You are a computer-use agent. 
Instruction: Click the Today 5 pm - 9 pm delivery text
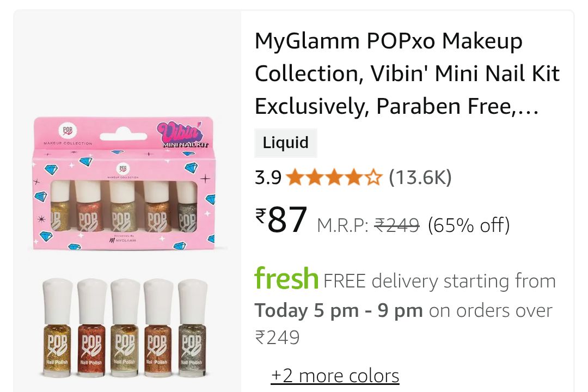pyautogui.click(x=339, y=310)
